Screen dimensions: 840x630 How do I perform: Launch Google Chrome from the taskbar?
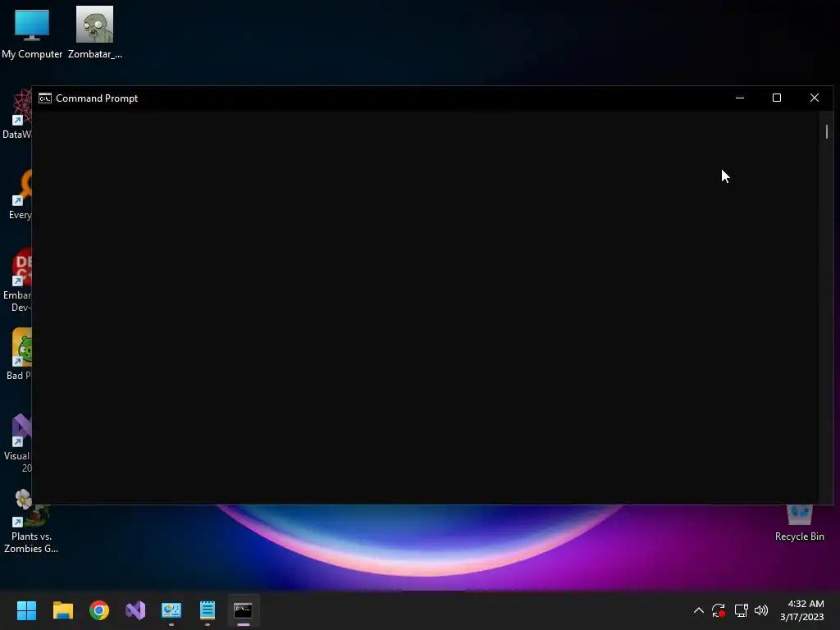(99, 610)
